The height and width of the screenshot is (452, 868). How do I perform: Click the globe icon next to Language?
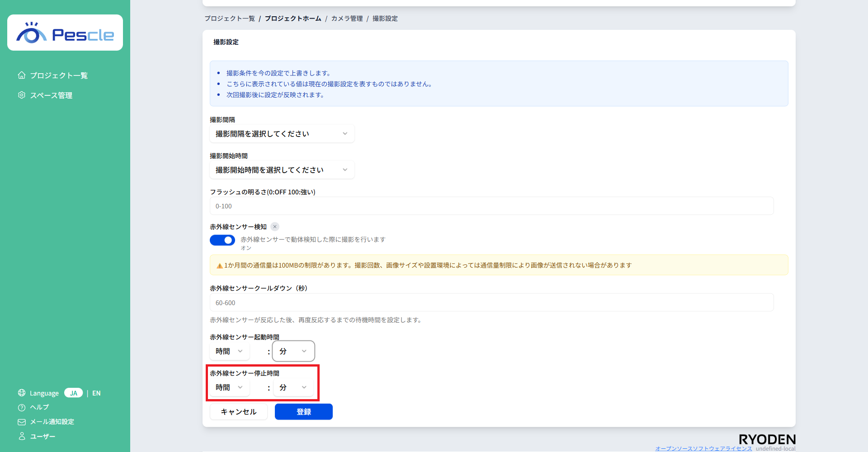click(21, 393)
